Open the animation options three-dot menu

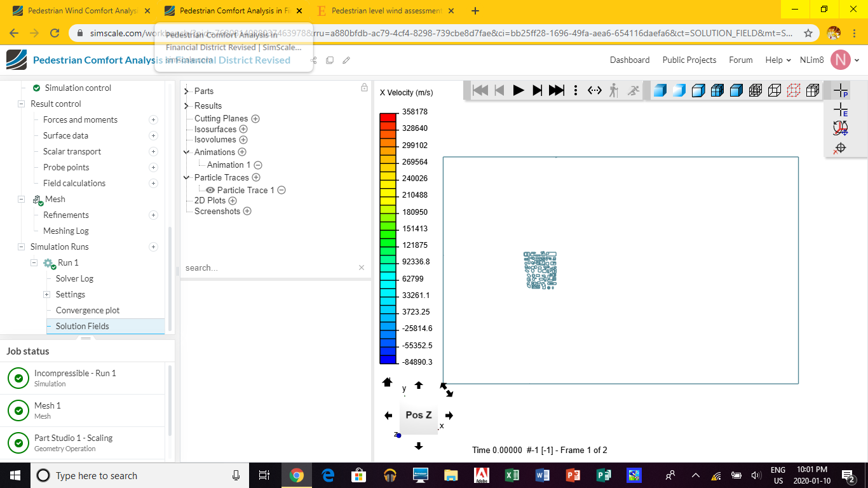pyautogui.click(x=576, y=90)
